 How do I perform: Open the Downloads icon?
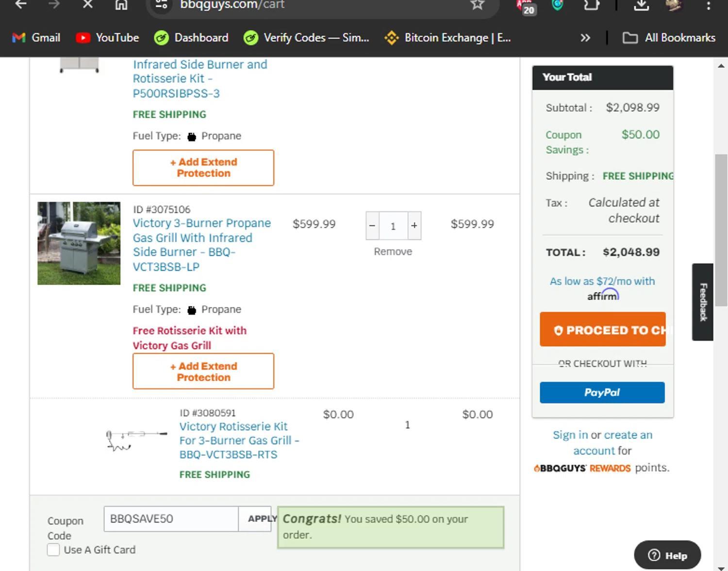coord(642,4)
